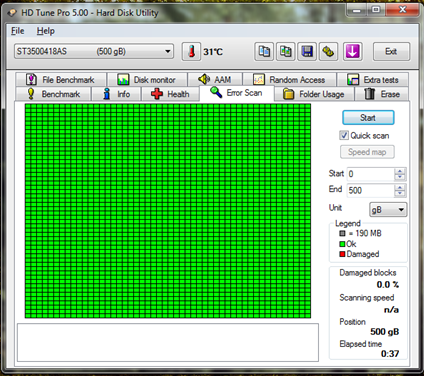Decrease the Start value with down arrow
This screenshot has width=424, height=376.
[400, 177]
